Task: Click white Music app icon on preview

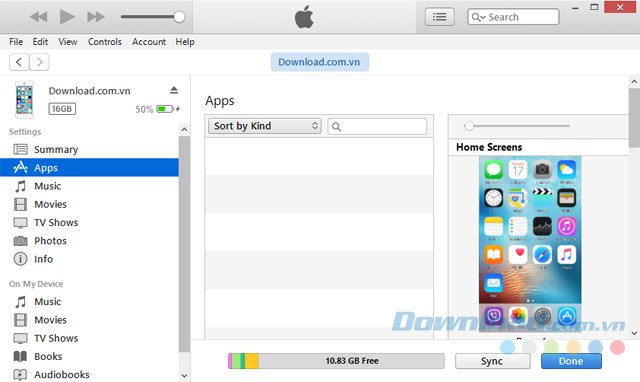Action: pos(567,255)
